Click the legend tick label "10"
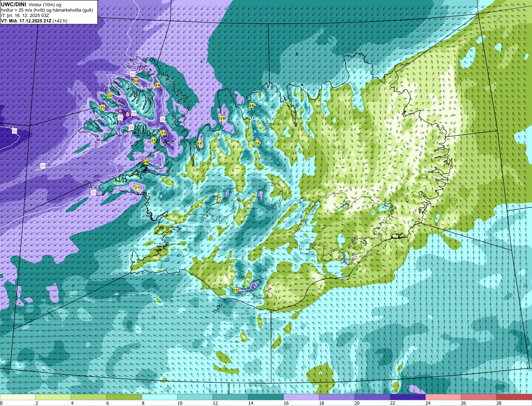This screenshot has height=406, width=532. pyautogui.click(x=179, y=403)
